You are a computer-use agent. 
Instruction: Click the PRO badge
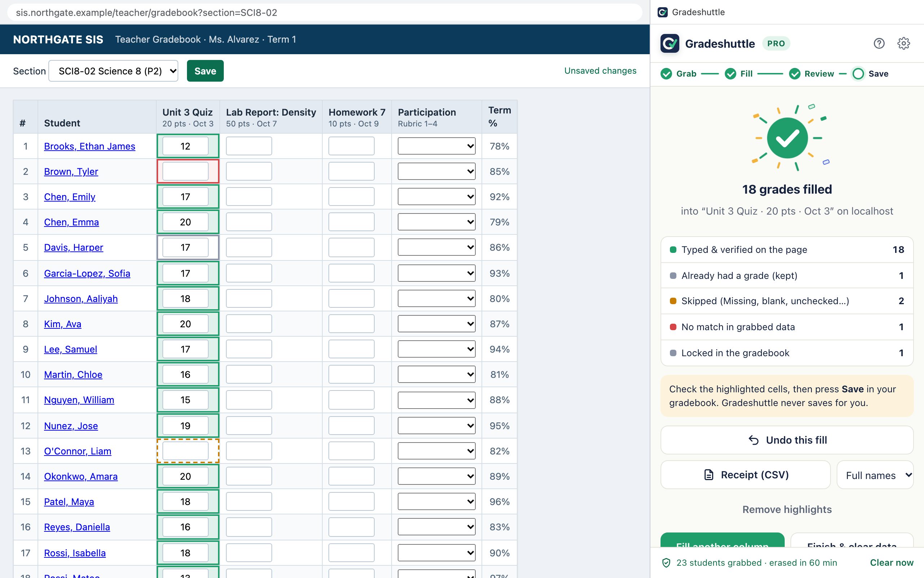click(x=776, y=44)
